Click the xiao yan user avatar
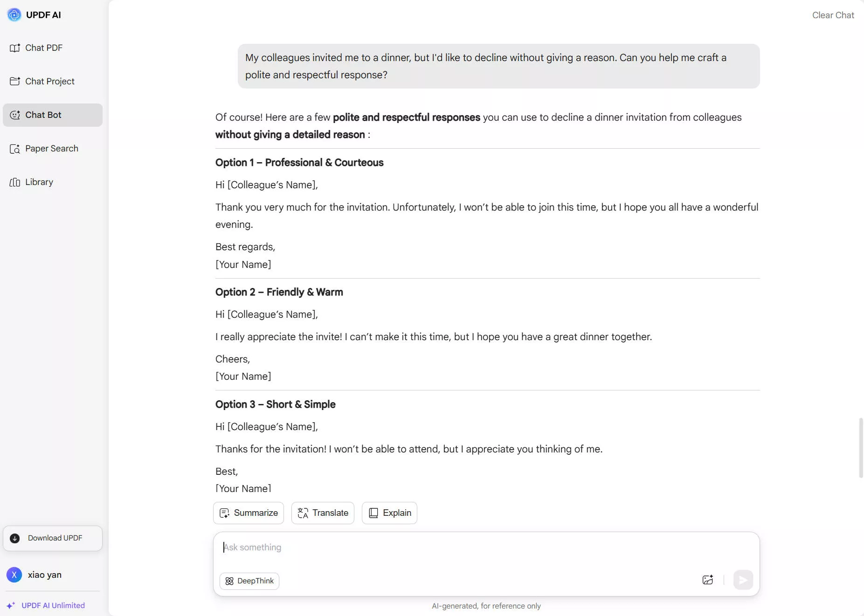 coord(14,575)
